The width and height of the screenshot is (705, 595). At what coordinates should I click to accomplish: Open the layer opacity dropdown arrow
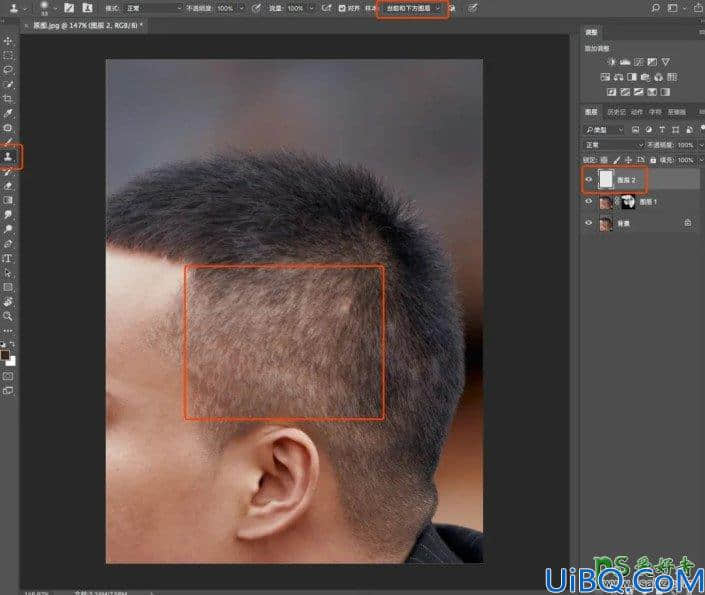pos(701,145)
